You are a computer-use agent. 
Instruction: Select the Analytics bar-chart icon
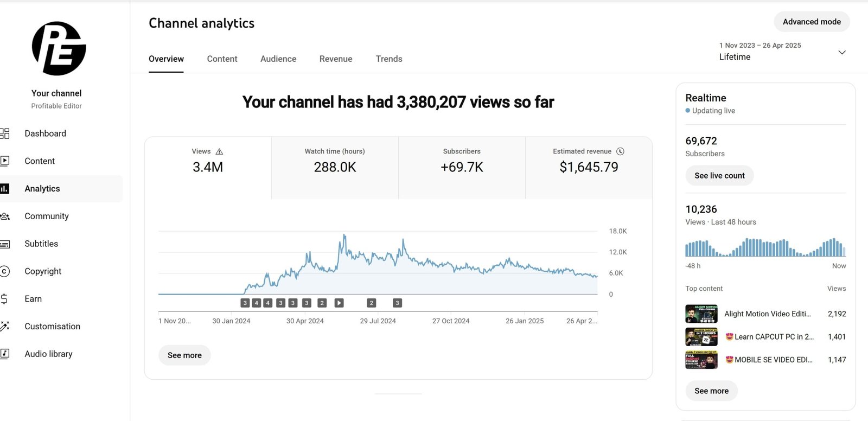pyautogui.click(x=5, y=188)
